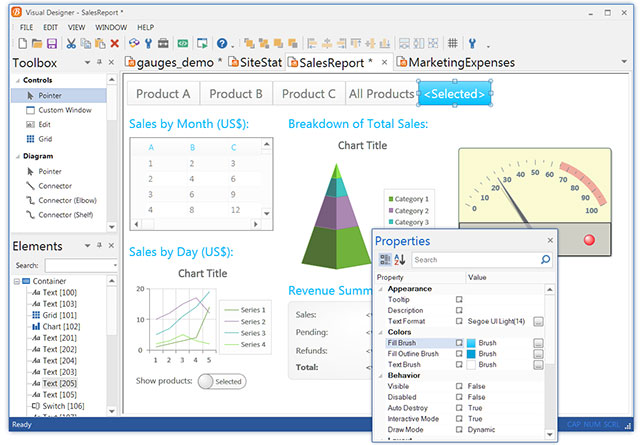The width and height of the screenshot is (640, 445).
Task: Click the Product B button
Action: point(236,94)
